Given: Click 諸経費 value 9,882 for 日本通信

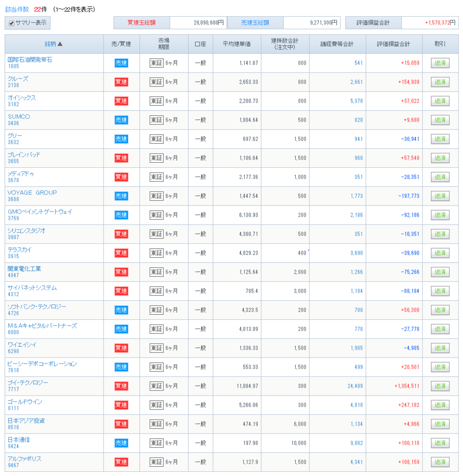Looking at the screenshot, I should coord(357,443).
